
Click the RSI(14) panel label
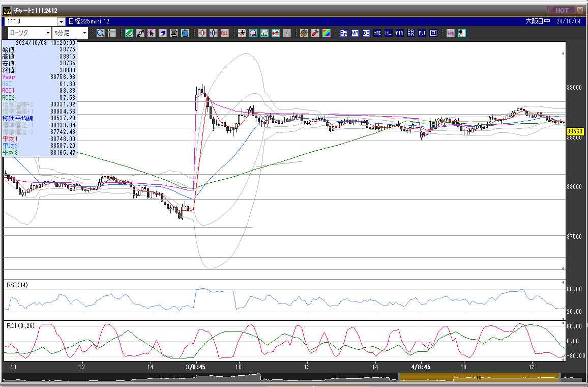tap(17, 285)
